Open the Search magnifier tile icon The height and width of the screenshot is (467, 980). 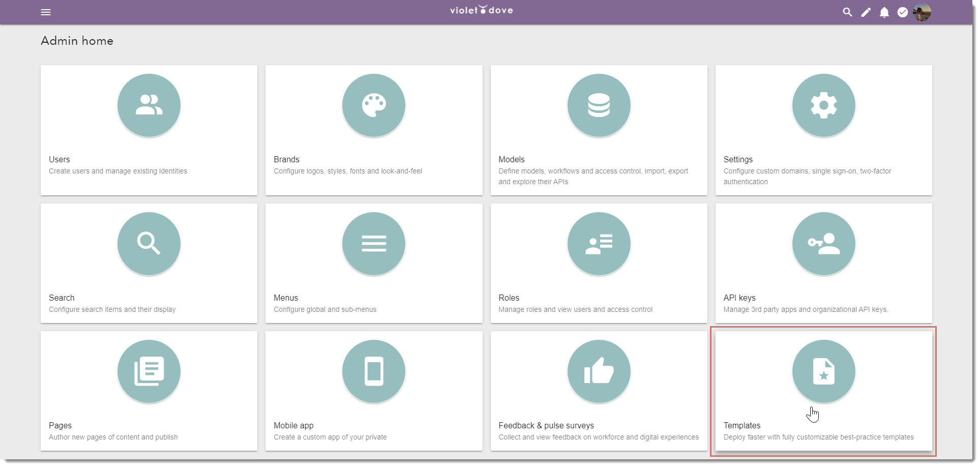click(x=149, y=244)
